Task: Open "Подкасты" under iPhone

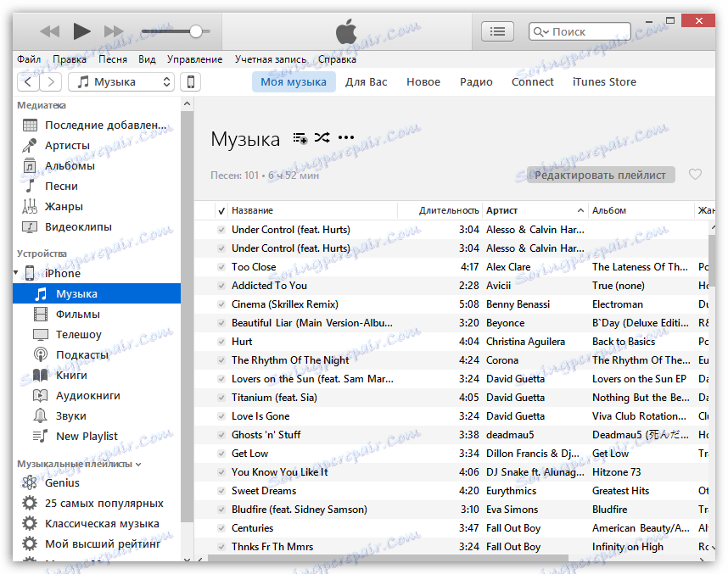Action: pos(97,355)
